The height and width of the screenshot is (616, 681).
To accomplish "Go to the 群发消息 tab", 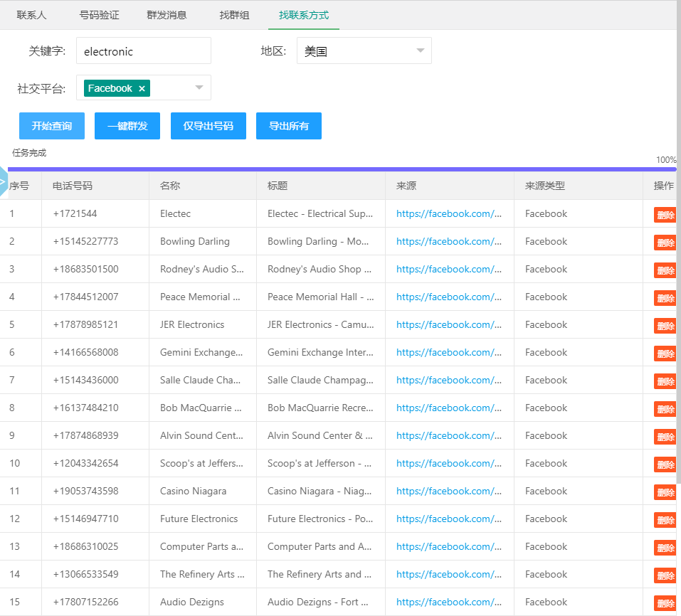I will pyautogui.click(x=167, y=15).
